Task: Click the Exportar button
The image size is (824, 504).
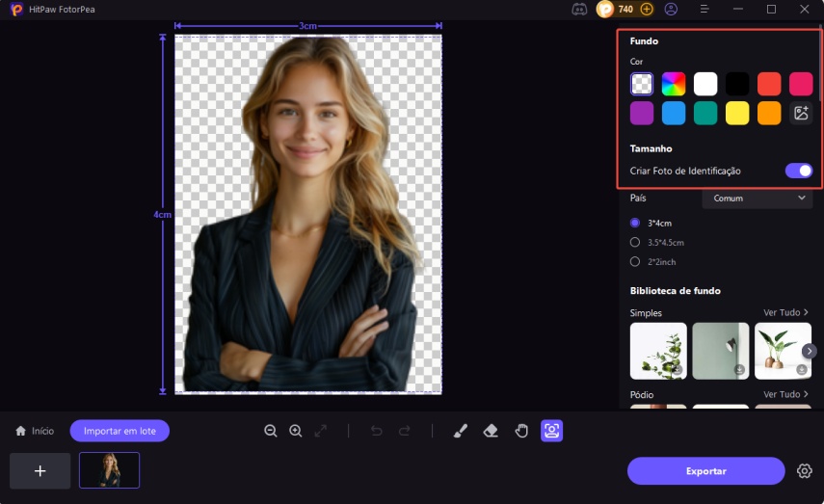Action: (705, 471)
